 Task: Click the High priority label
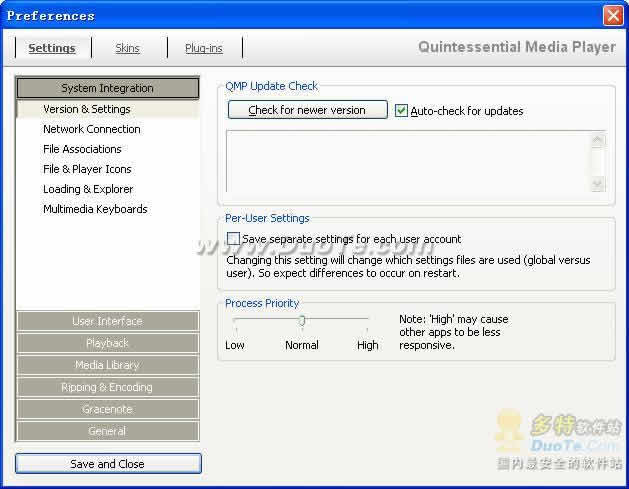click(x=367, y=345)
